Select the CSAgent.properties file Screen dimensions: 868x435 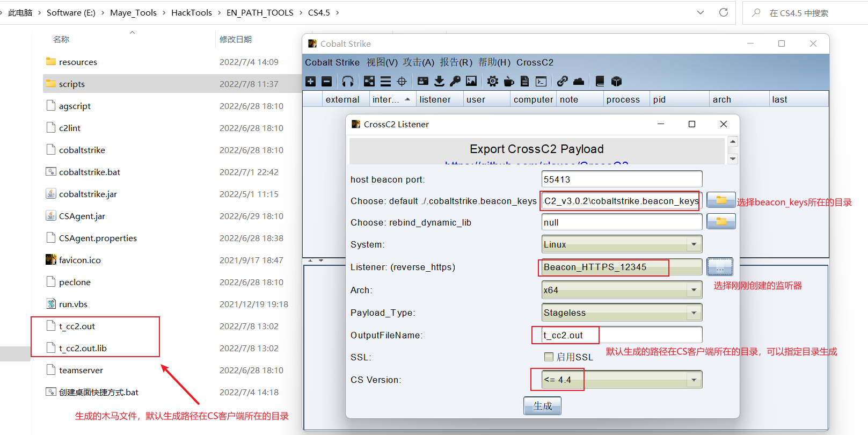coord(98,238)
